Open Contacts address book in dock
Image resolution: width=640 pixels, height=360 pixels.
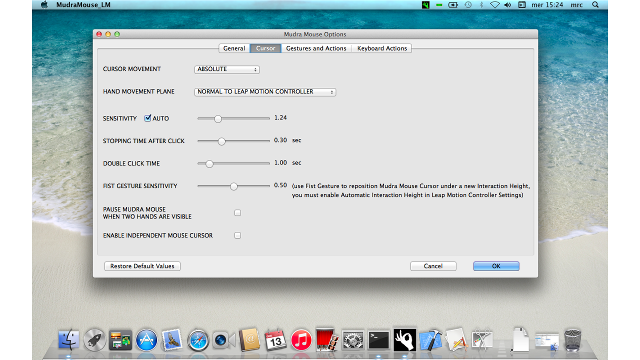tap(249, 340)
